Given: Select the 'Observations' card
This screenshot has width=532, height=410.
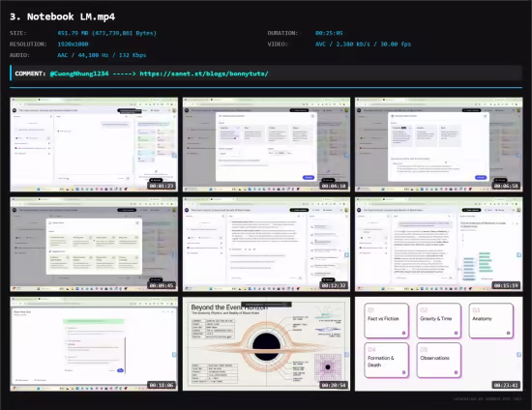Looking at the screenshot, I should pos(439,360).
